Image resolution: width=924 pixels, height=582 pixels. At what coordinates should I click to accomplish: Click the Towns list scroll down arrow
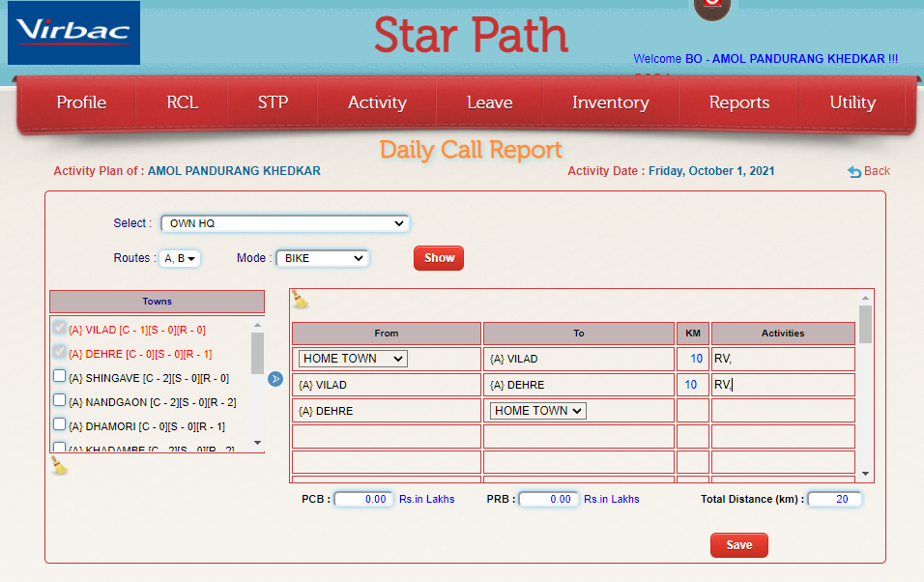257,443
